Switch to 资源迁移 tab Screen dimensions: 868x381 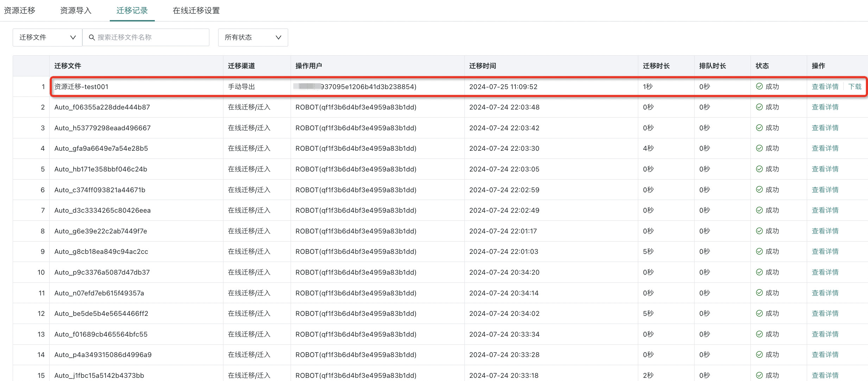tap(20, 11)
